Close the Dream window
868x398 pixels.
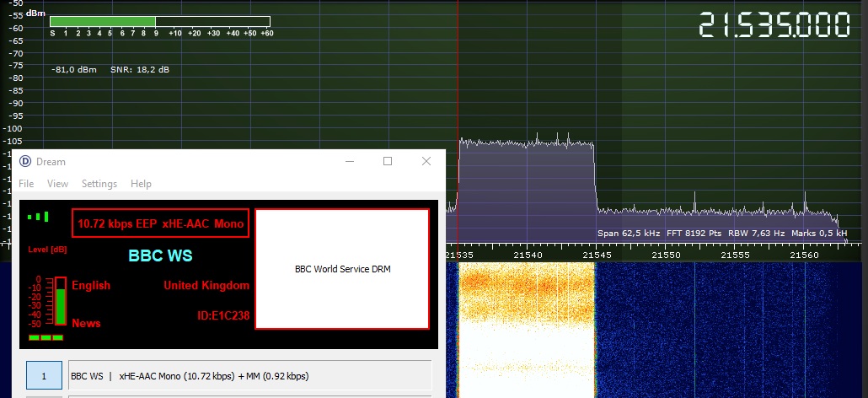[426, 161]
